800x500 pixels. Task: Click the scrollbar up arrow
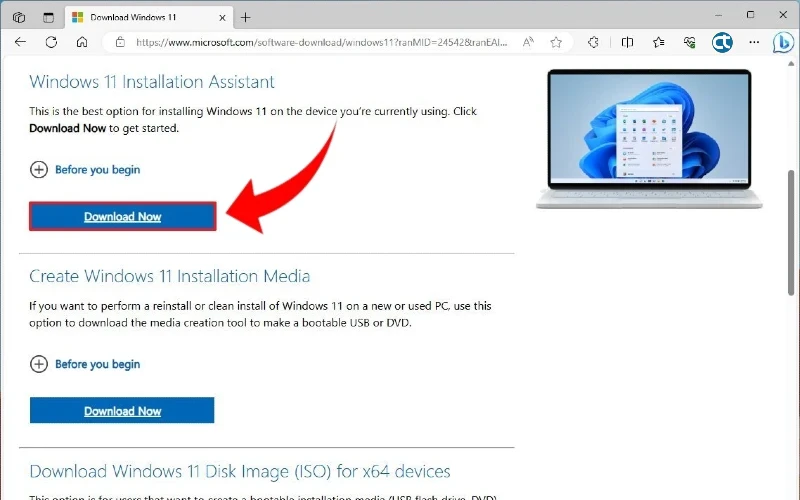pyautogui.click(x=791, y=64)
